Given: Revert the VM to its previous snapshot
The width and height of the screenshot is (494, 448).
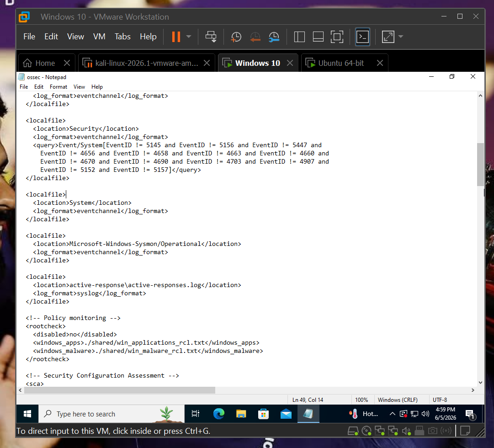Looking at the screenshot, I should click(255, 37).
